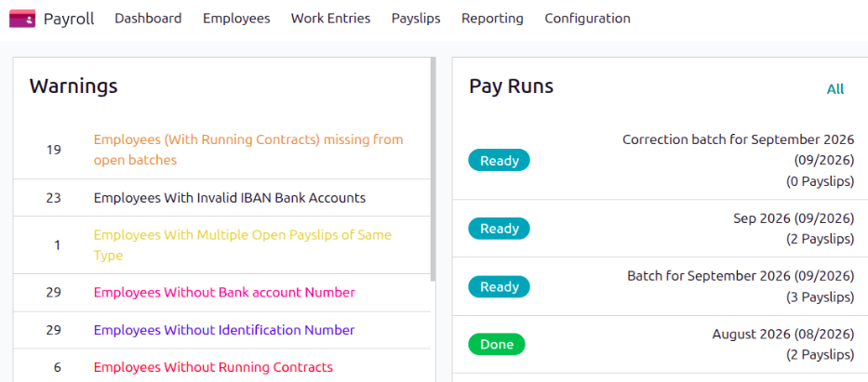Viewport: 868px width, 382px height.
Task: Open the Dashboard menu
Action: [x=148, y=19]
